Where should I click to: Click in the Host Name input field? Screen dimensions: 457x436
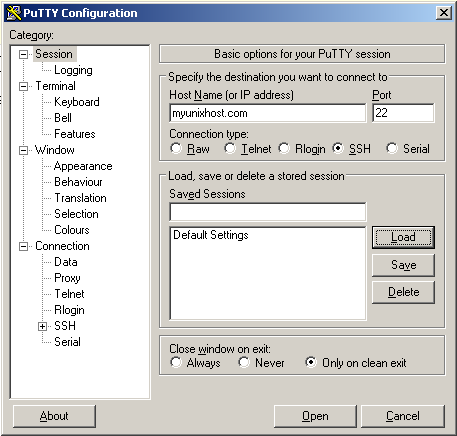268,113
